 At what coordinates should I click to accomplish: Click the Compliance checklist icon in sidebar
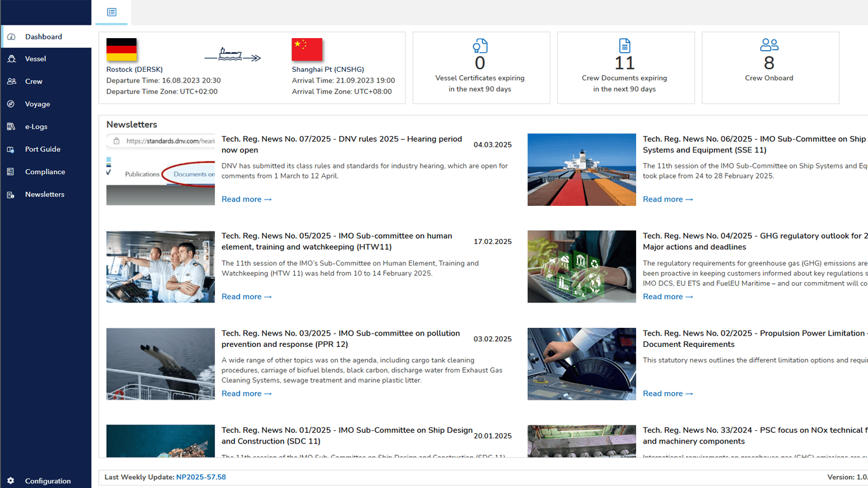11,172
